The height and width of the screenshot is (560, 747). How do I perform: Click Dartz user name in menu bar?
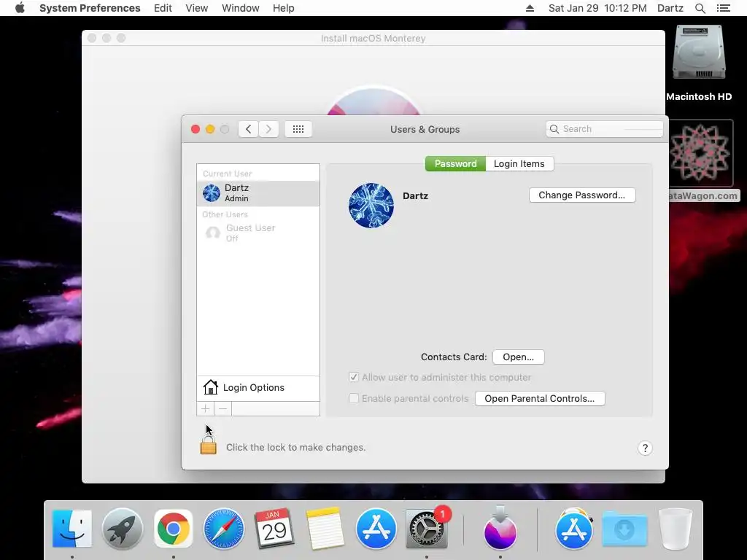[x=670, y=8]
